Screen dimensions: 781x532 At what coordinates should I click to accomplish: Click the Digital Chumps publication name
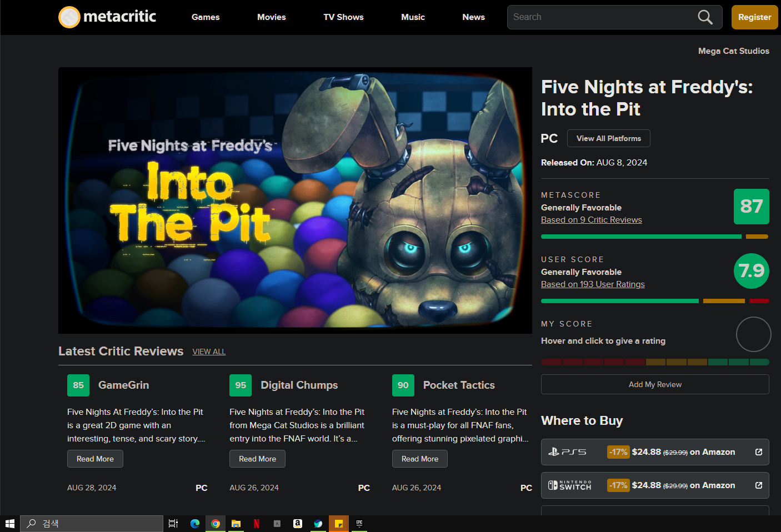[x=299, y=385]
